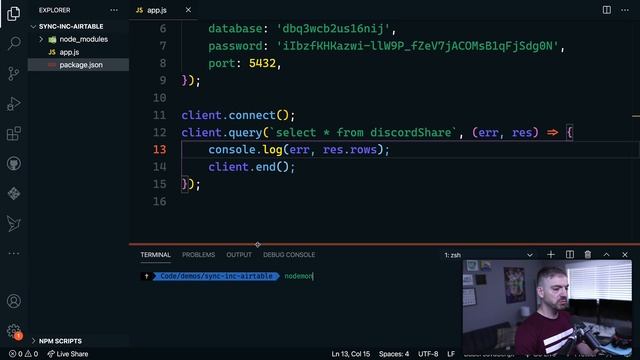640x360 pixels.
Task: Open app.js in the file explorer
Action: 69,52
